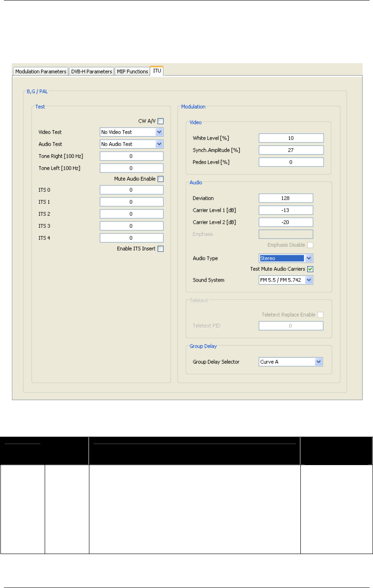Expand the Group Delay Selector dropdown
The image size is (373, 588).
click(x=291, y=362)
